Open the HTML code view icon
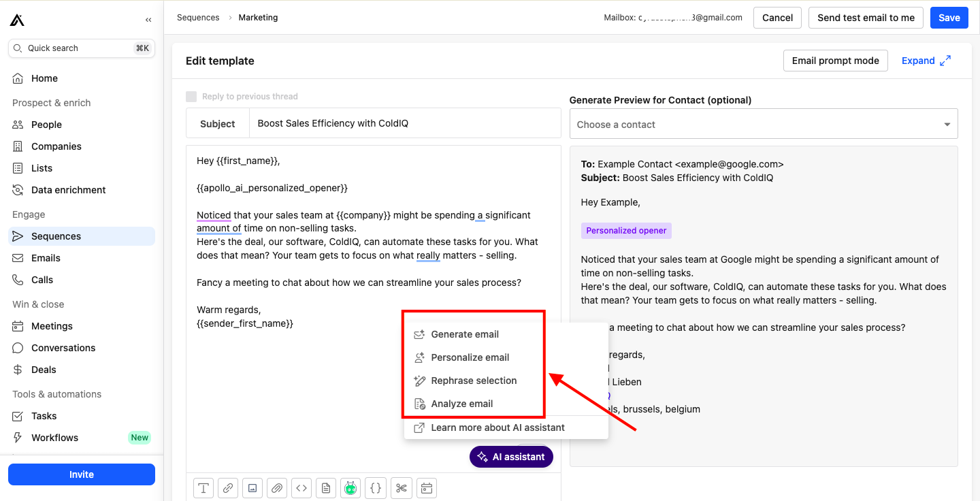Image resolution: width=980 pixels, height=501 pixels. pyautogui.click(x=301, y=488)
